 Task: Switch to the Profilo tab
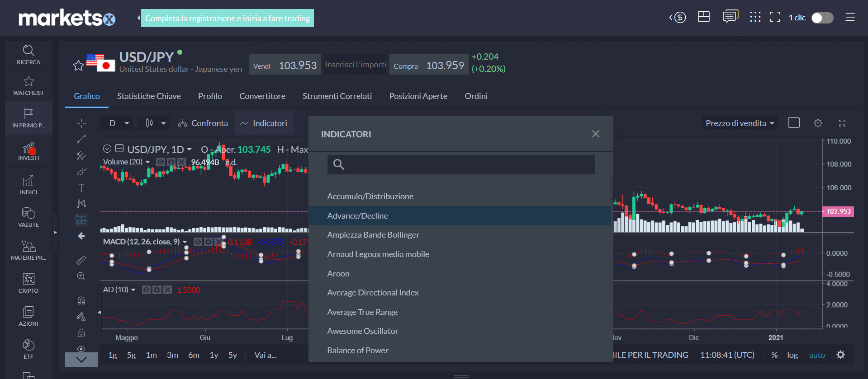210,96
